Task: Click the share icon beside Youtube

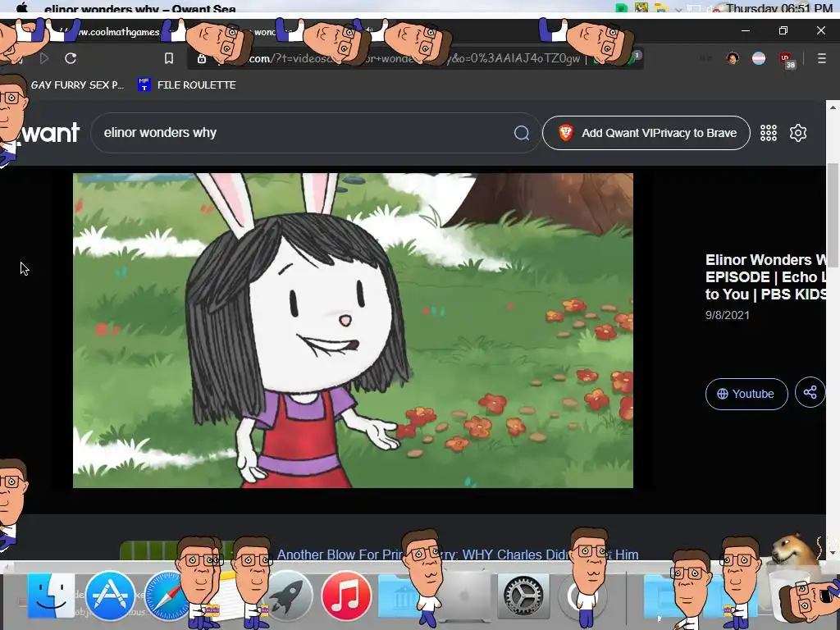Action: pos(810,393)
